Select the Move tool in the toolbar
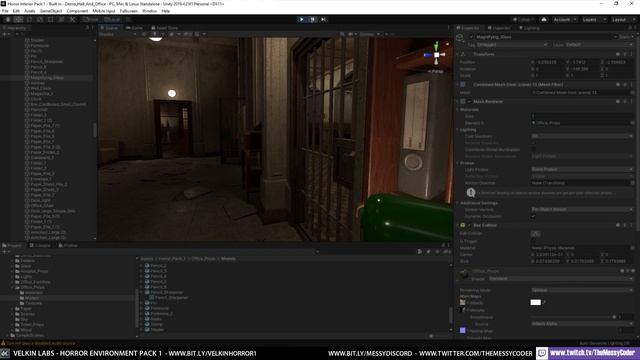 click(18, 20)
